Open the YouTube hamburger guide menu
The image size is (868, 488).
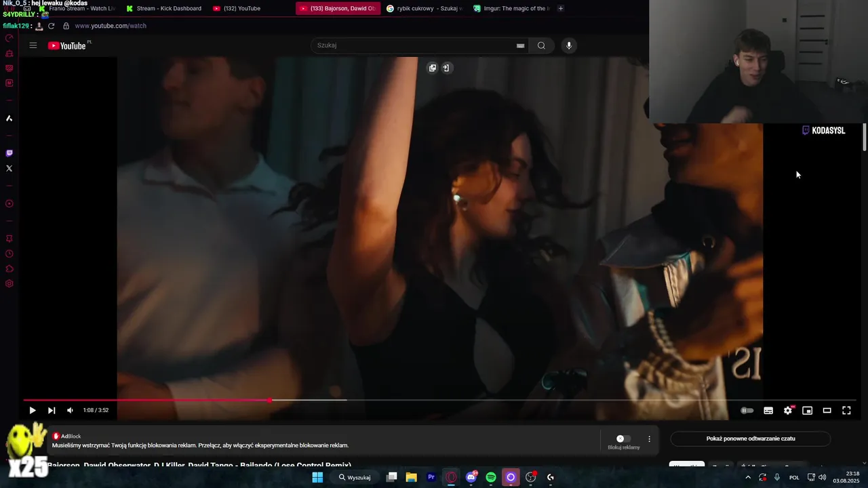coord(33,45)
